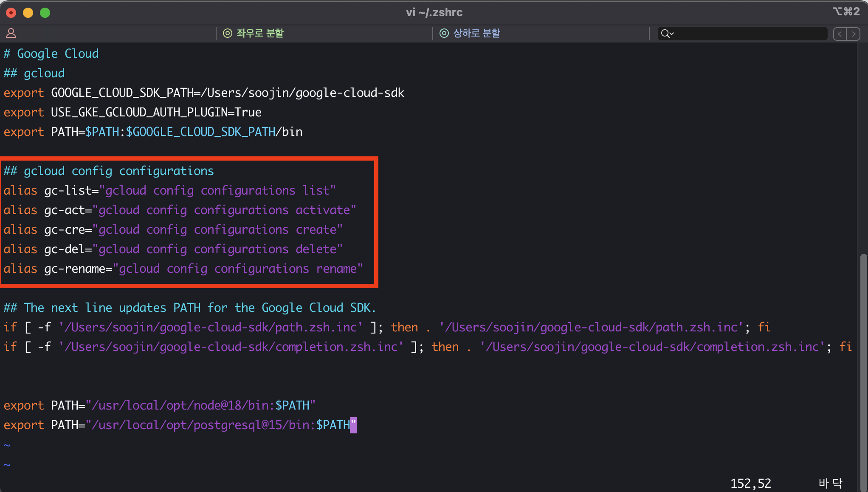Click the window title "vi ~/.zshrc"
Image resolution: width=868 pixels, height=492 pixels.
point(434,12)
